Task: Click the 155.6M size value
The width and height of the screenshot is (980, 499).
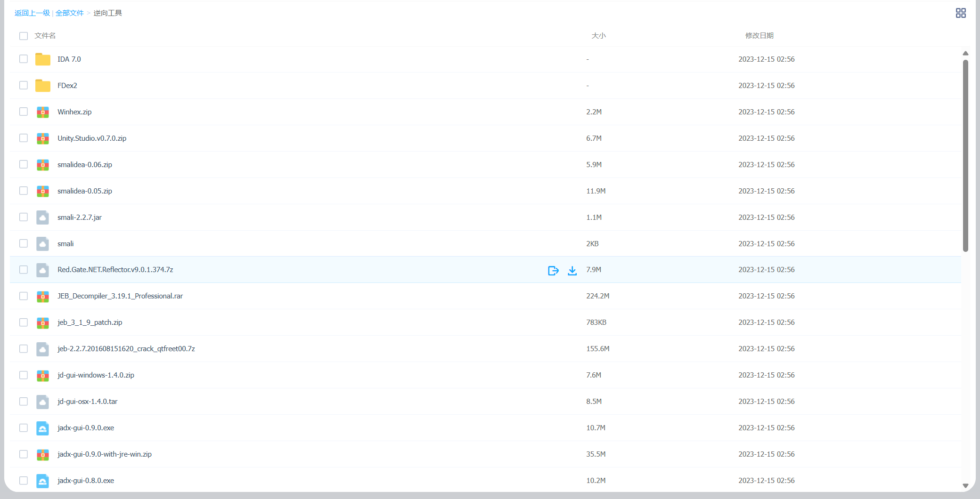Action: 598,349
